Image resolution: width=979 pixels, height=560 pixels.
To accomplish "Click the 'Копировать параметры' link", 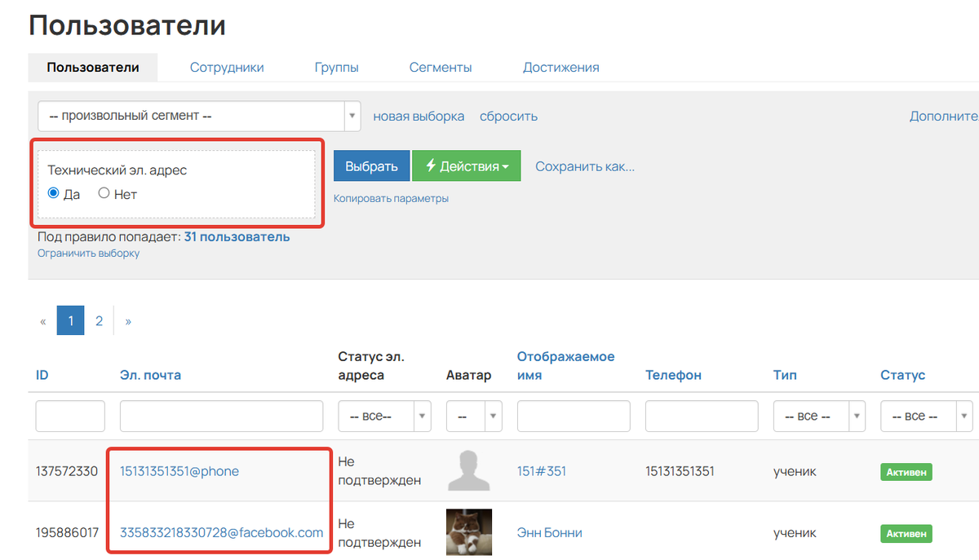I will (391, 198).
